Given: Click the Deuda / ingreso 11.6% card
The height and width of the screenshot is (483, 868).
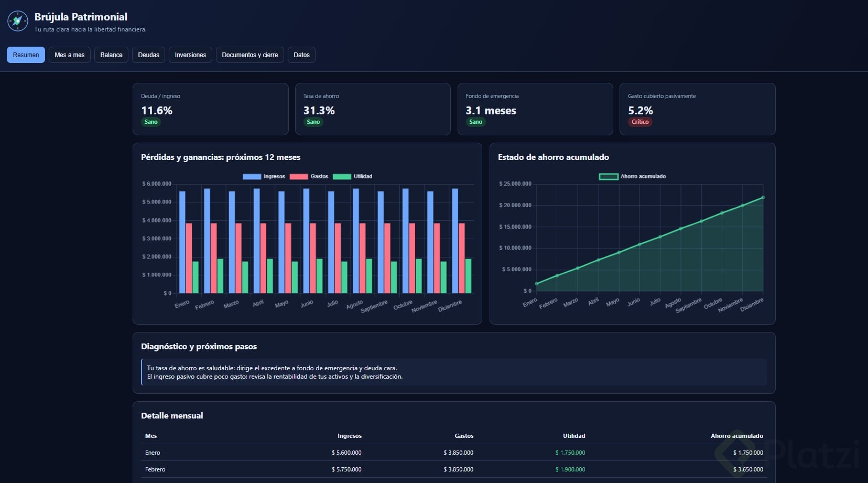Looking at the screenshot, I should [x=211, y=109].
